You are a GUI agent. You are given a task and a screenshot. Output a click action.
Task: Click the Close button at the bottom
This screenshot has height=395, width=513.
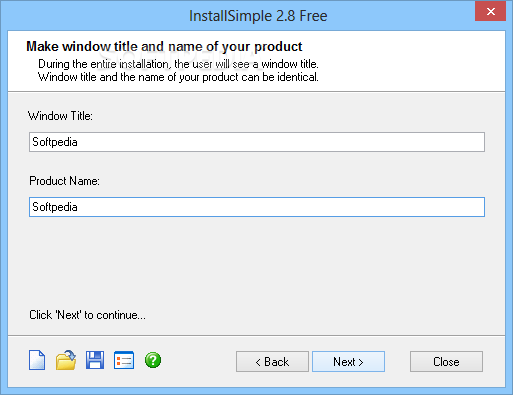(446, 362)
